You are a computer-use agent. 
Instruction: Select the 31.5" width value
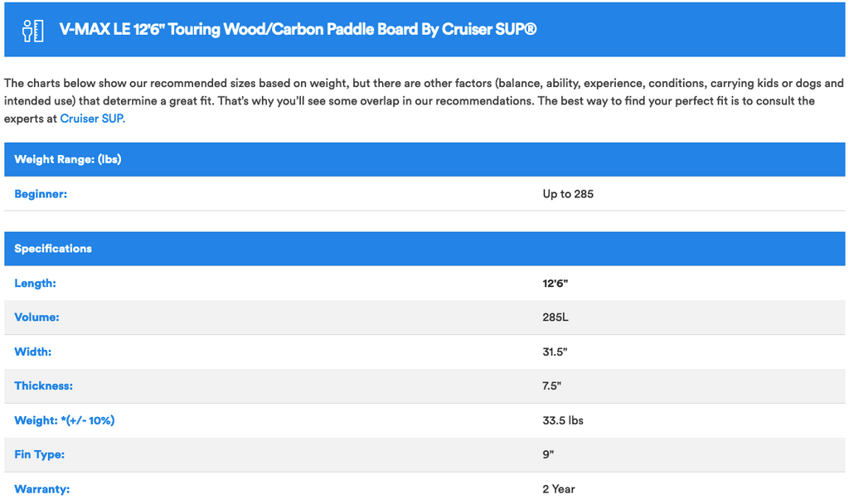pos(555,351)
